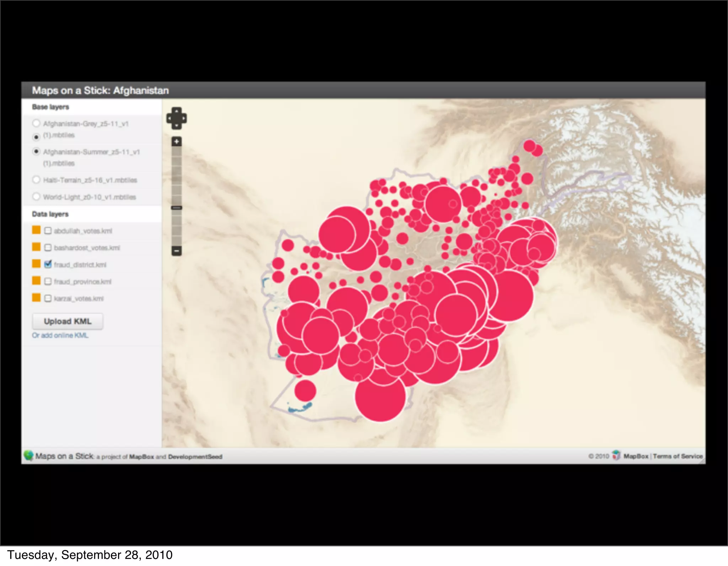Image resolution: width=728 pixels, height=566 pixels.
Task: Click orange swatch next to fraud_province.kml
Action: coord(36,281)
